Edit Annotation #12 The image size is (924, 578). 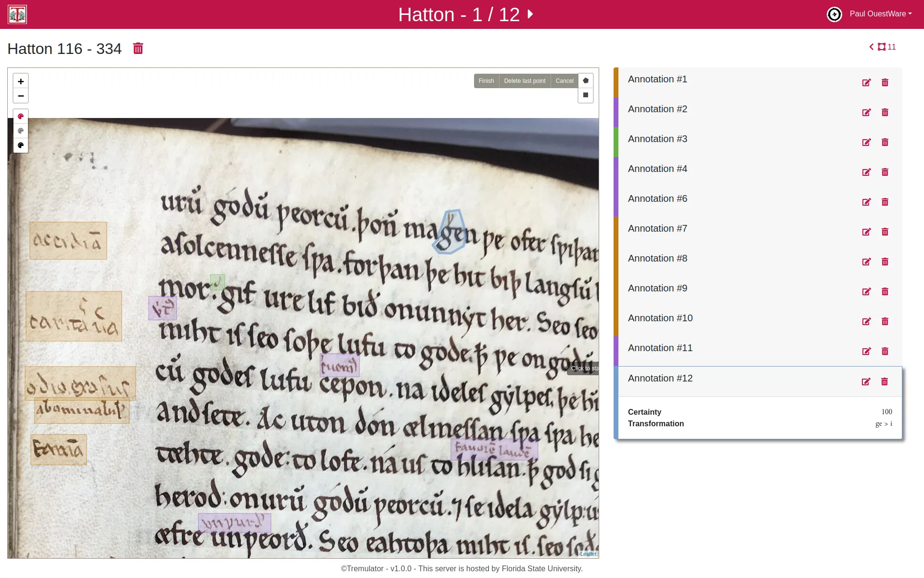click(x=866, y=382)
